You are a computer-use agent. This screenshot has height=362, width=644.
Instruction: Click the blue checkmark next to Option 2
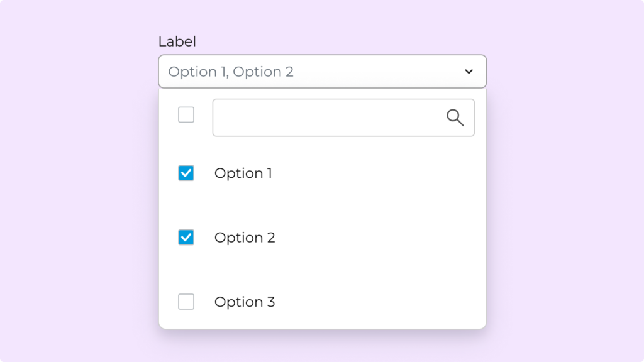pyautogui.click(x=186, y=238)
